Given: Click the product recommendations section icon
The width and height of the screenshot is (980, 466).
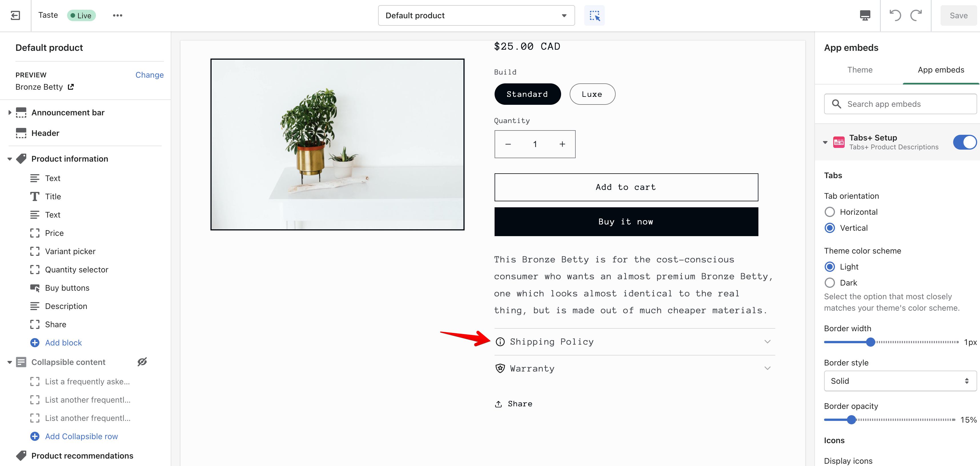Looking at the screenshot, I should [21, 455].
